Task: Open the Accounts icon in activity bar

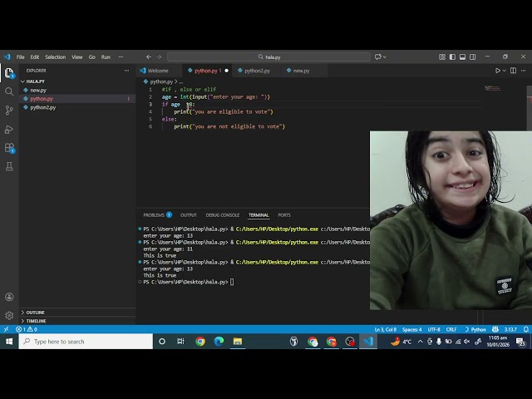Action: click(9, 297)
